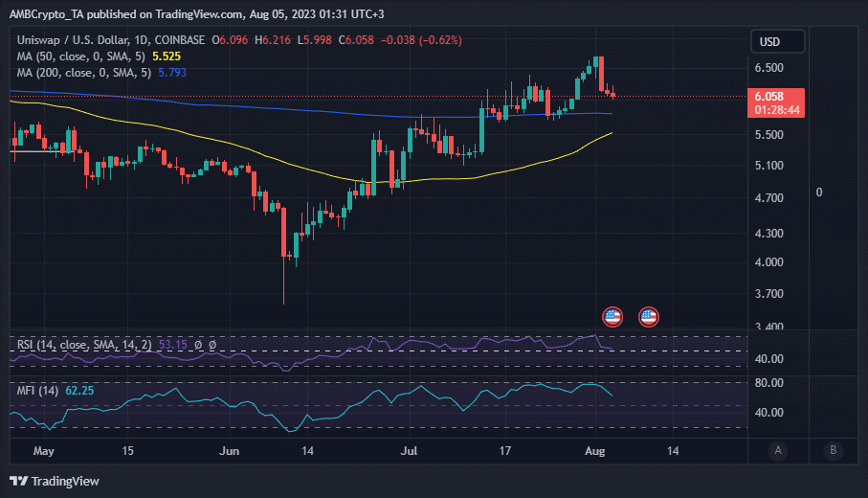This screenshot has width=868, height=498.
Task: Click the 40.00 label on MFI scale
Action: [768, 413]
